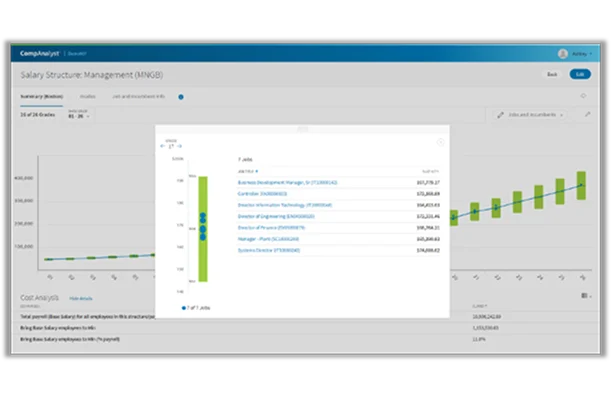Expand the Ashley account dropdown

[582, 54]
